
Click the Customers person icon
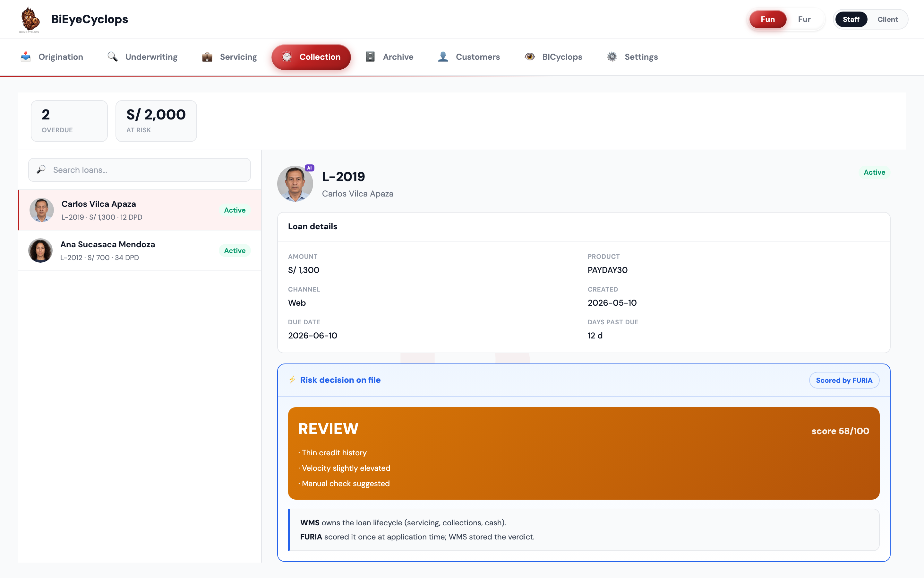coord(443,57)
